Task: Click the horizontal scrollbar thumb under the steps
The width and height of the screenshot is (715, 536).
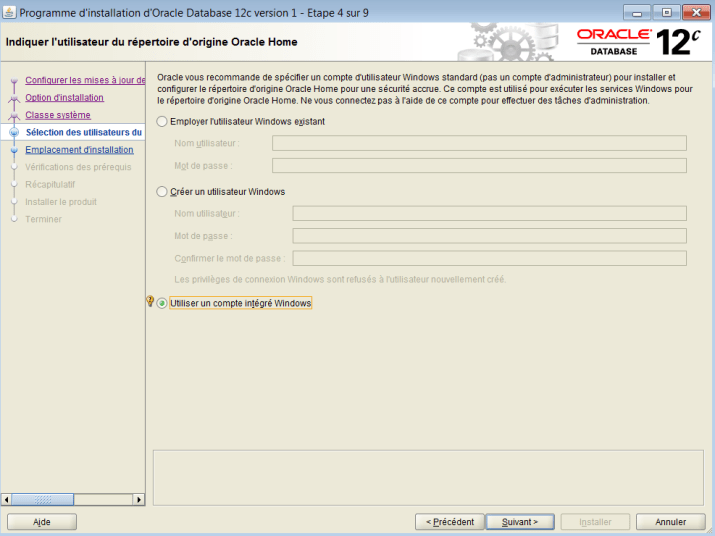Action: [x=42, y=500]
